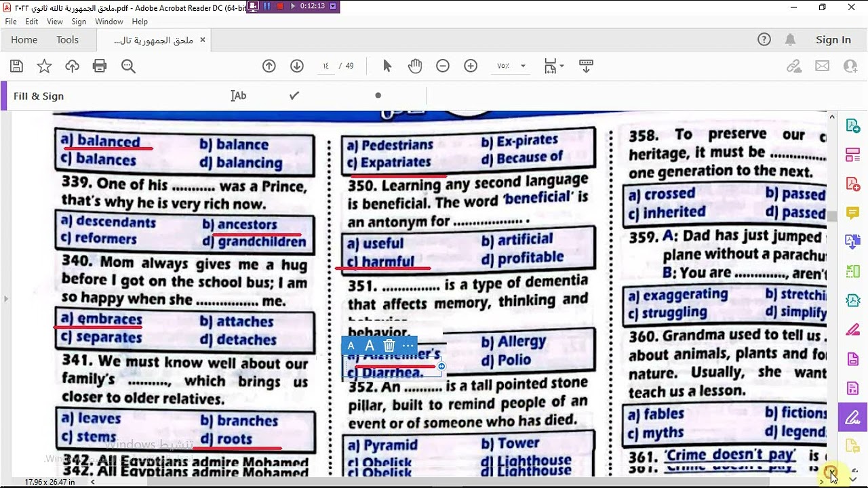Open the teal compress tool in right panel
This screenshot has width=868, height=488.
852,300
